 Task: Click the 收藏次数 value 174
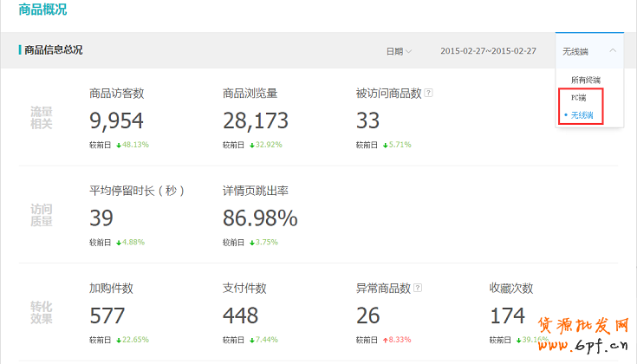click(x=507, y=315)
